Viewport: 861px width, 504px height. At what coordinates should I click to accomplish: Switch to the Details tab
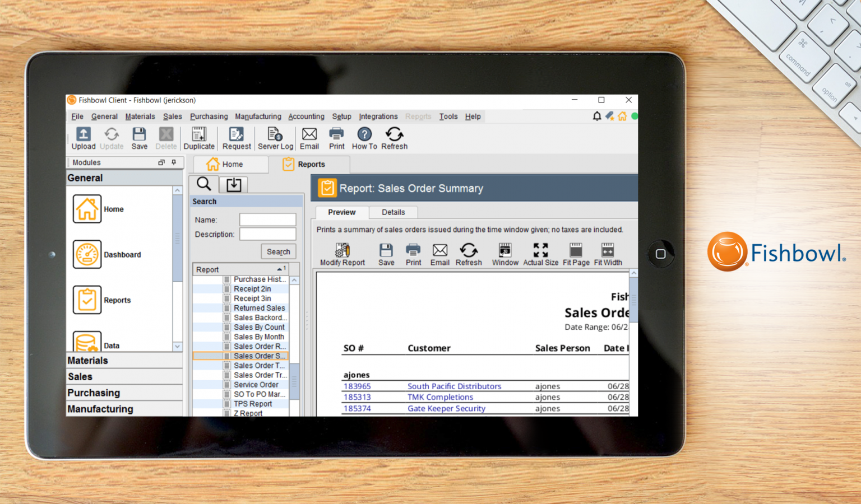393,212
